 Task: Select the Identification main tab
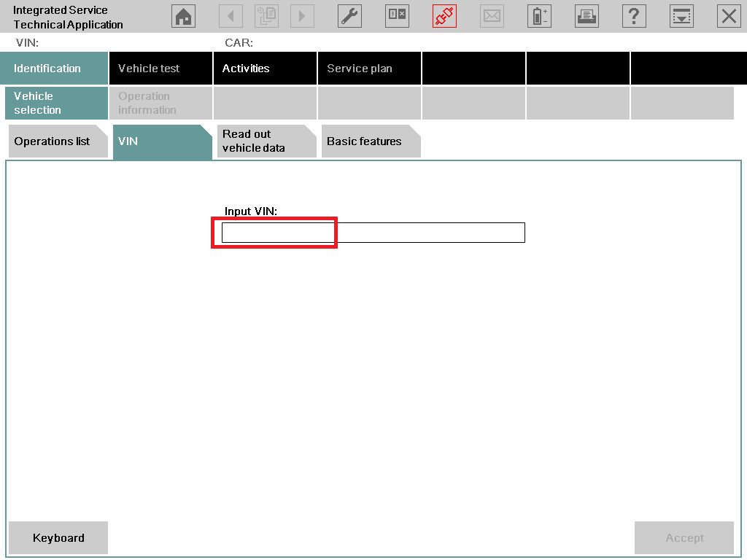click(54, 68)
